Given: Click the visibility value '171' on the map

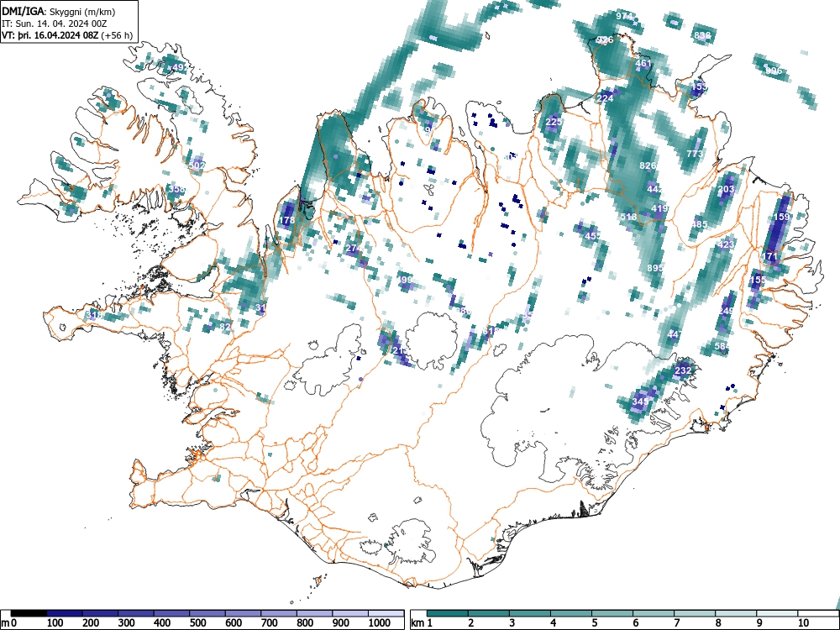Looking at the screenshot, I should click(x=769, y=256).
